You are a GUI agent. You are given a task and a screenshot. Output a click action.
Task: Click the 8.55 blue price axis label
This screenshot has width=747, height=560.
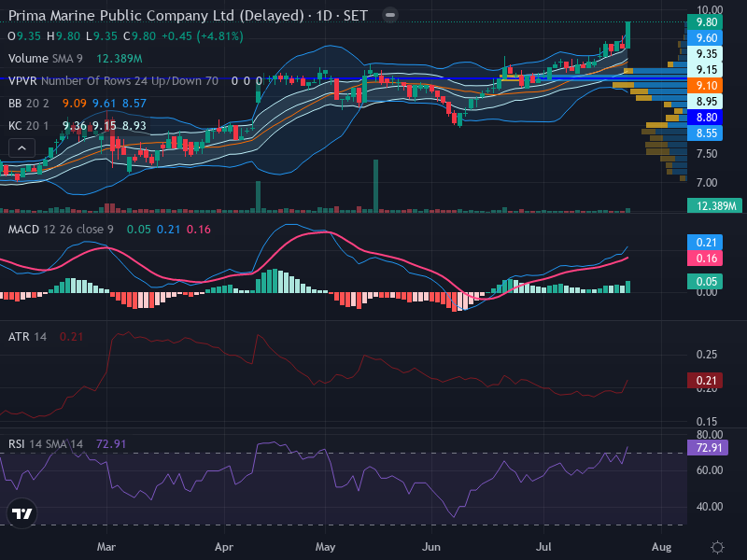point(705,133)
